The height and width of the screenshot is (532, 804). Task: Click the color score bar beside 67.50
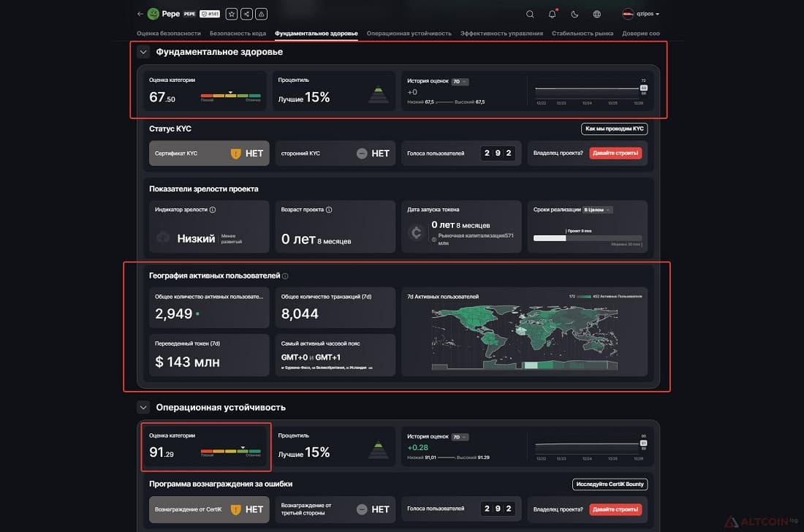pos(231,95)
